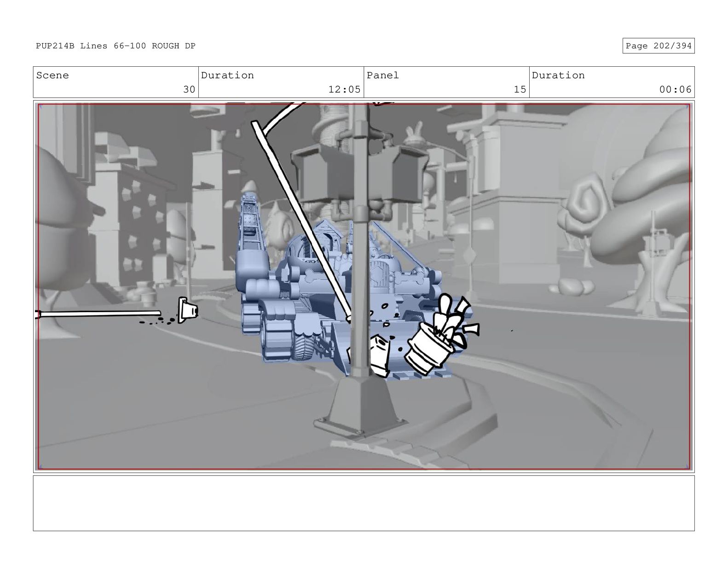
Task: Click the Duration label above '12:05'
Action: [227, 75]
